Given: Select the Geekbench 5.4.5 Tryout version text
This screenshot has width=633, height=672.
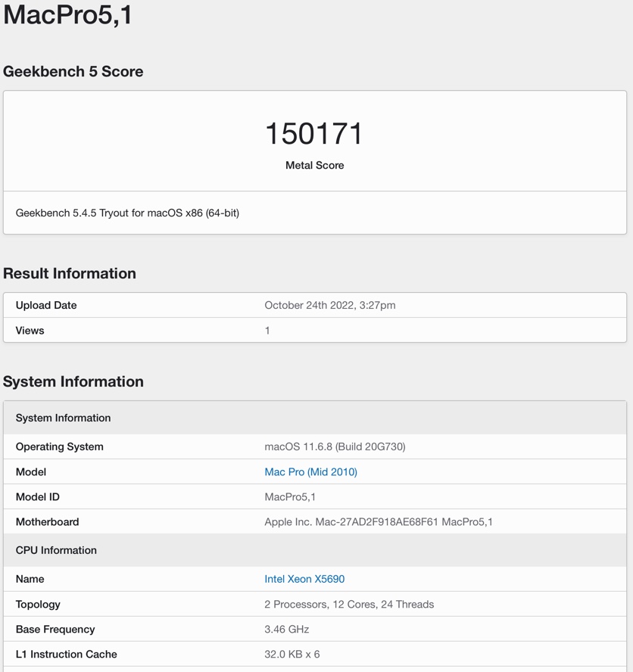Looking at the screenshot, I should point(127,213).
